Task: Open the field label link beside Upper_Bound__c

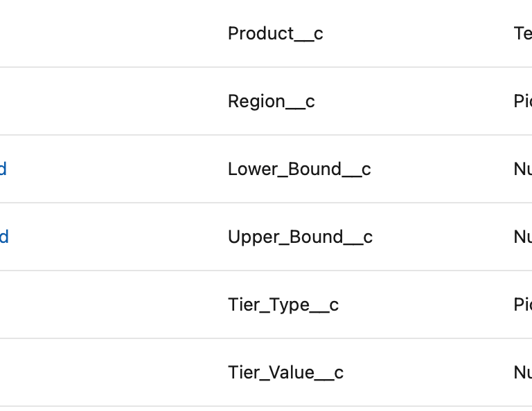Action: [3, 237]
